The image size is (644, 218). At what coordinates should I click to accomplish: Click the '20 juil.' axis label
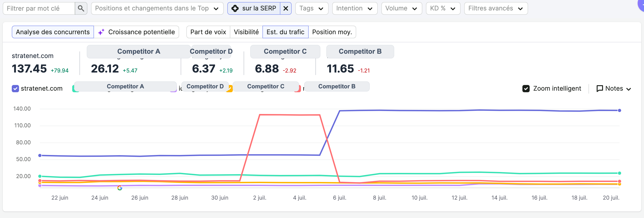(611, 198)
